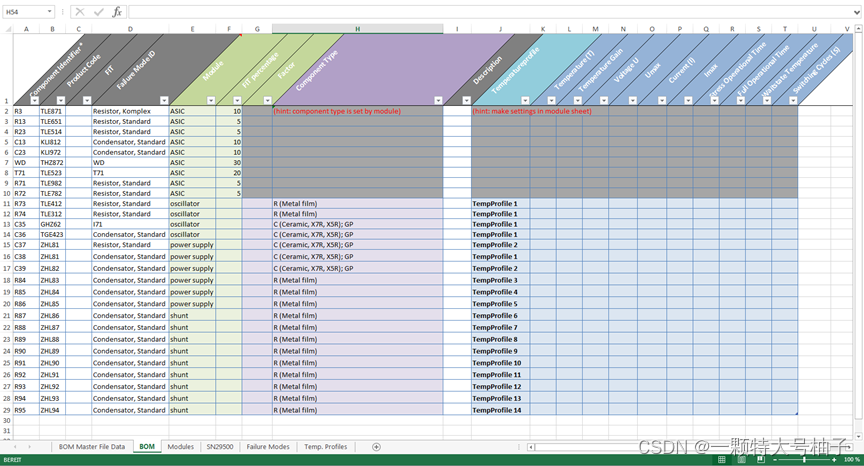Image resolution: width=864 pixels, height=466 pixels.
Task: Switch to Page Layout view icon
Action: click(x=741, y=459)
